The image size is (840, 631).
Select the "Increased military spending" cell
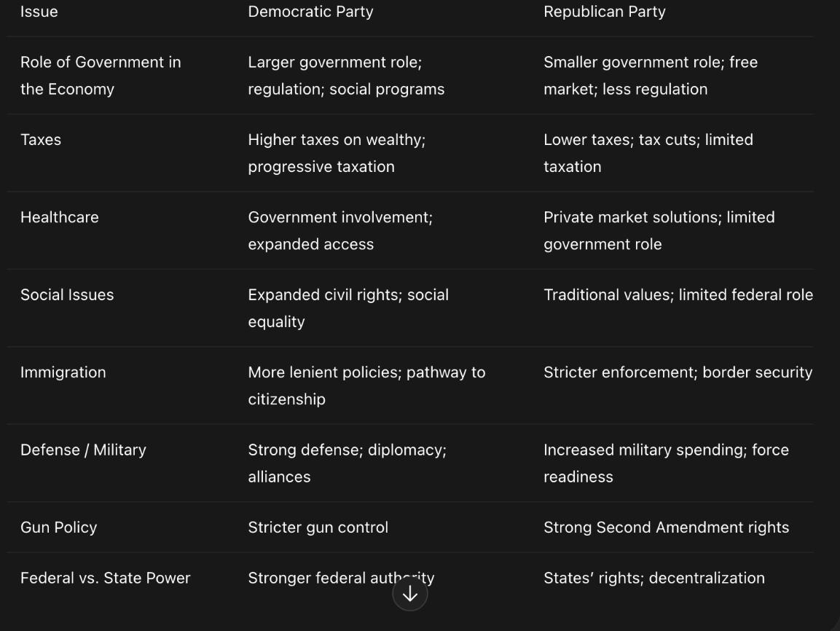[666, 463]
